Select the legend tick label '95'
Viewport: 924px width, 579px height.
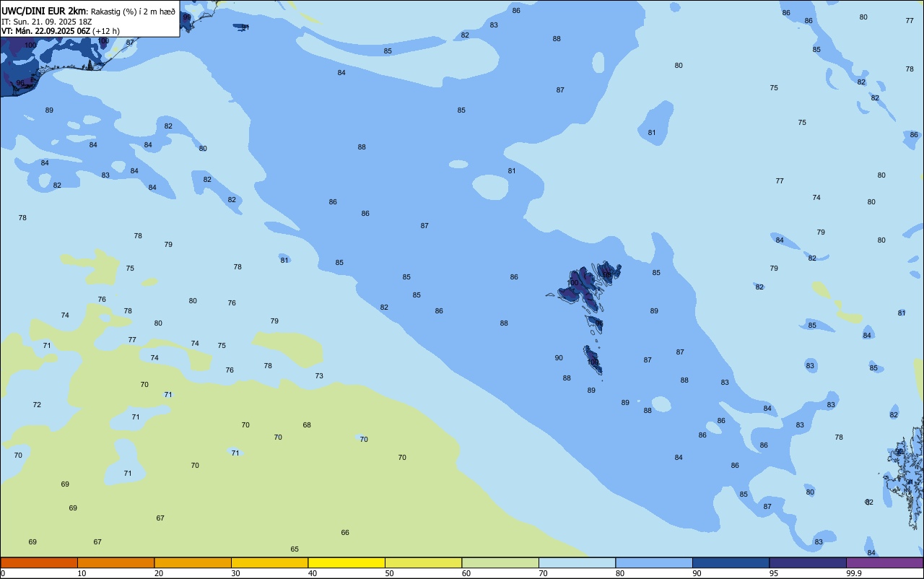click(774, 573)
